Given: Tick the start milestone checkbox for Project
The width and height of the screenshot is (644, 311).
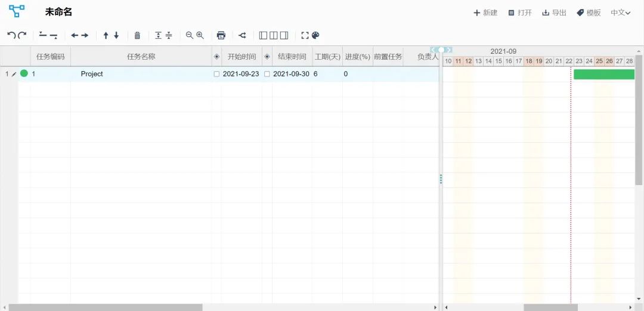Looking at the screenshot, I should 217,74.
